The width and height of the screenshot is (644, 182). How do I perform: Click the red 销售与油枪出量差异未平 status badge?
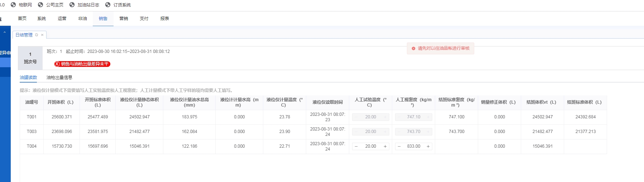[x=82, y=64]
